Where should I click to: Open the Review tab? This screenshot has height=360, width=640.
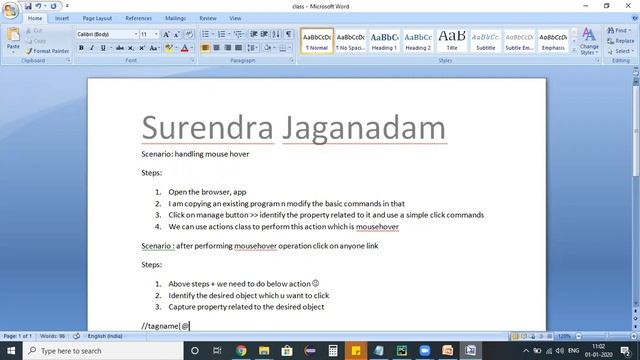[x=208, y=18]
